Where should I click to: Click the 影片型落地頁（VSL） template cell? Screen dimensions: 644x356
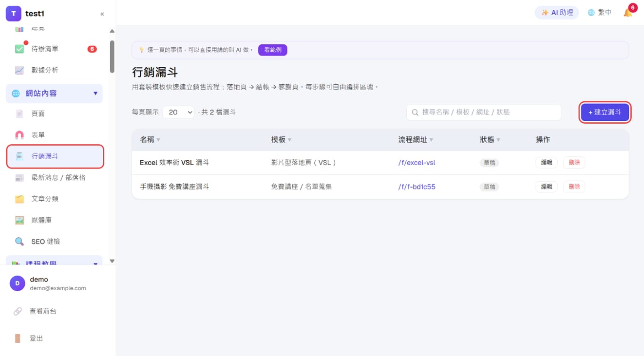pos(304,163)
